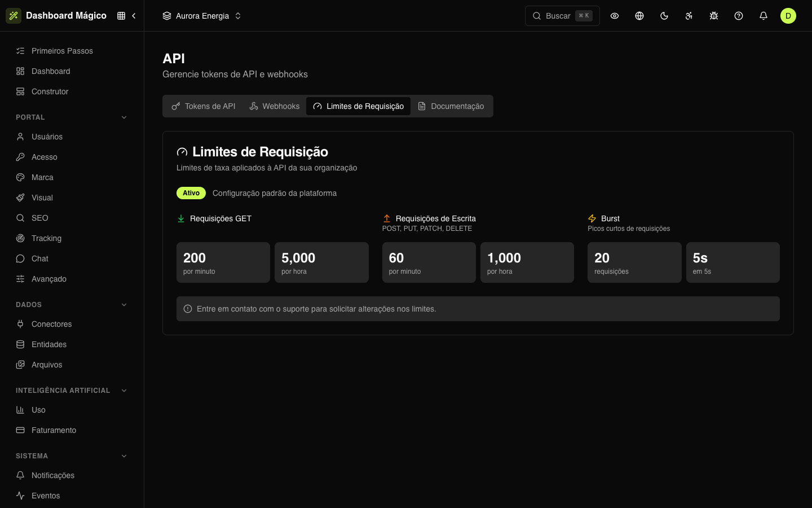Click the Buscar search field

pos(562,16)
